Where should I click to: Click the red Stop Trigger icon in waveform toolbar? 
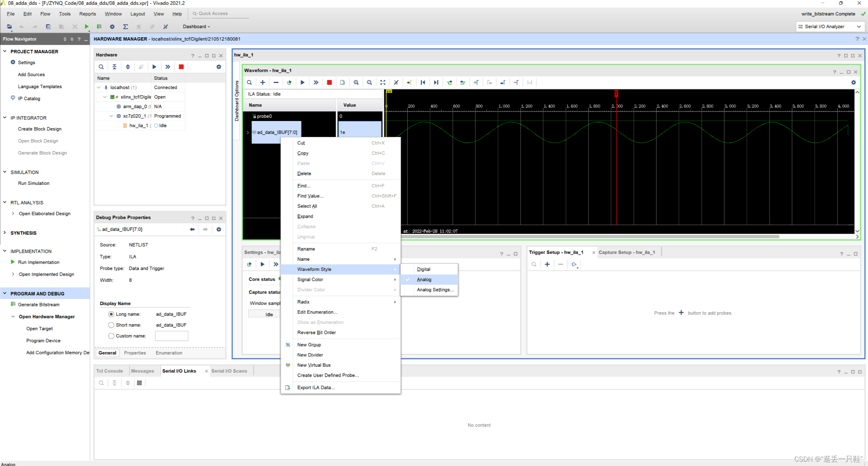pyautogui.click(x=329, y=83)
